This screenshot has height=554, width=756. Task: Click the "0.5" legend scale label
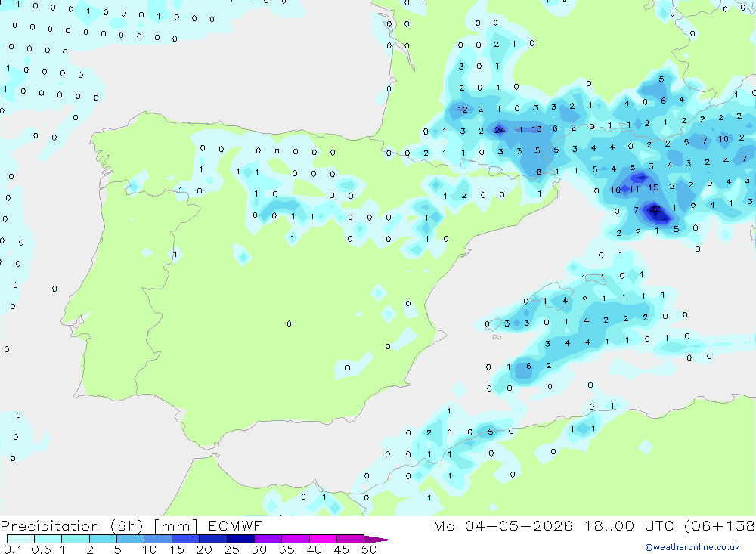click(41, 549)
